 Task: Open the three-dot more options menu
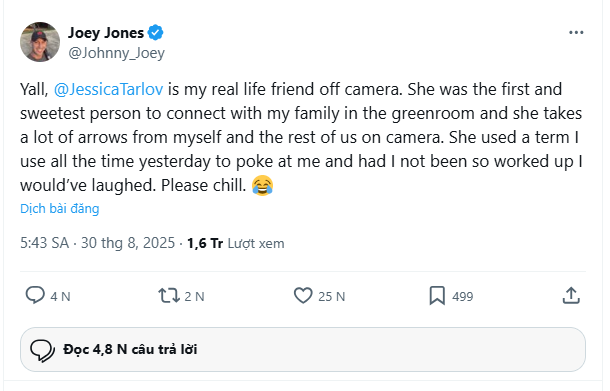[576, 33]
